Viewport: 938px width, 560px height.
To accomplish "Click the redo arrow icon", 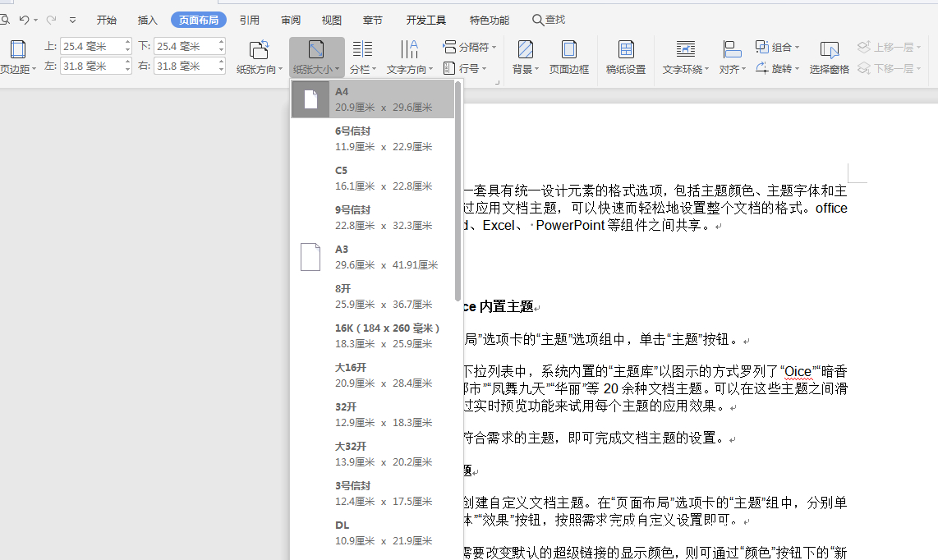I will (52, 20).
